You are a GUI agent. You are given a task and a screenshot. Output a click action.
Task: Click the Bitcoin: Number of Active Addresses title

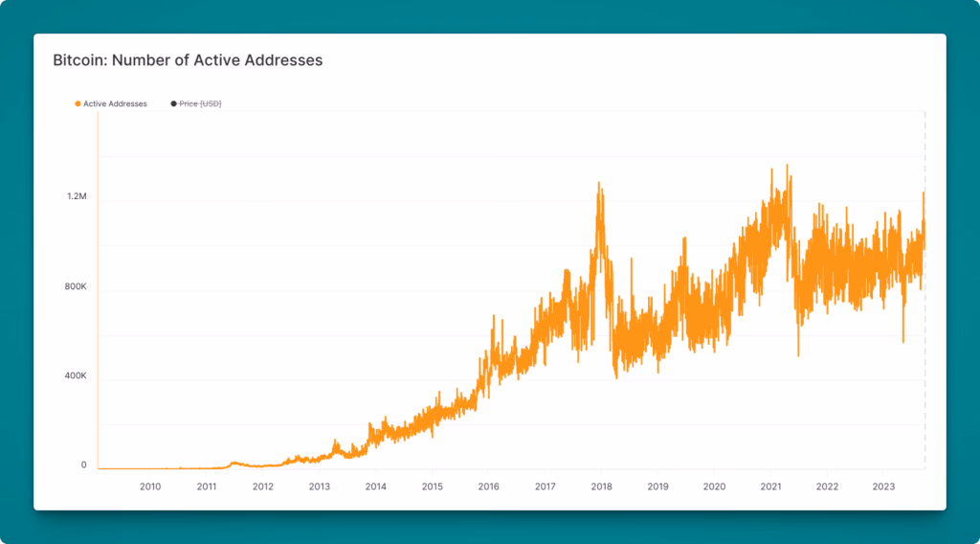click(188, 60)
